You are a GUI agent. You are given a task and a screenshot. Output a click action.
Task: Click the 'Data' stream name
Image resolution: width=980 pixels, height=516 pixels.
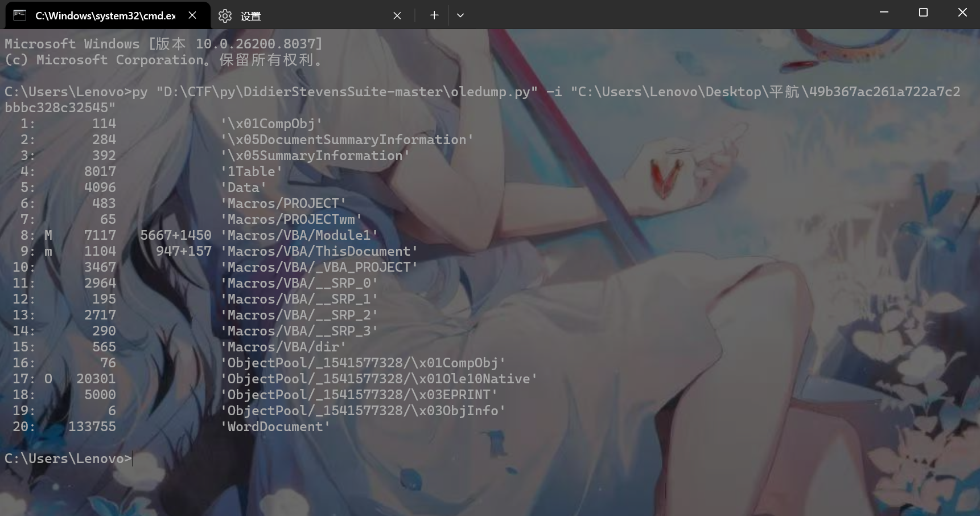(244, 187)
